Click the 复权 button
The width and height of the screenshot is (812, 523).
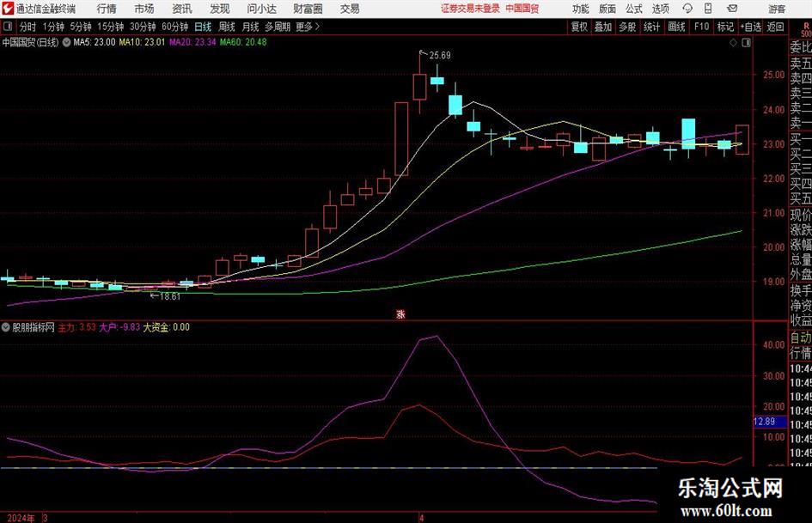(579, 27)
